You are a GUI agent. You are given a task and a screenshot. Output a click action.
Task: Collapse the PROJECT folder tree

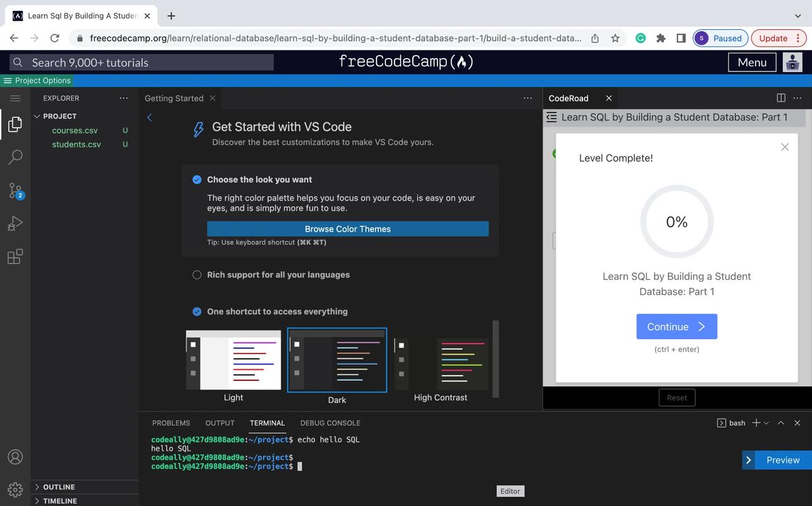tap(37, 116)
